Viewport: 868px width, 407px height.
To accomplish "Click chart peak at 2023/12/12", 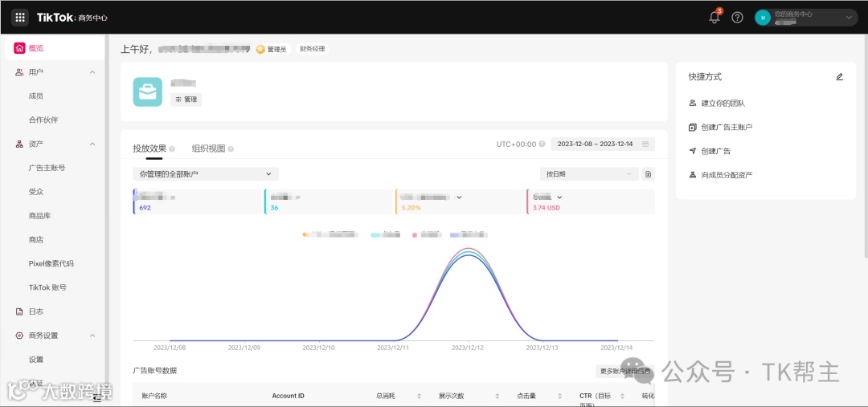I will pyautogui.click(x=469, y=250).
